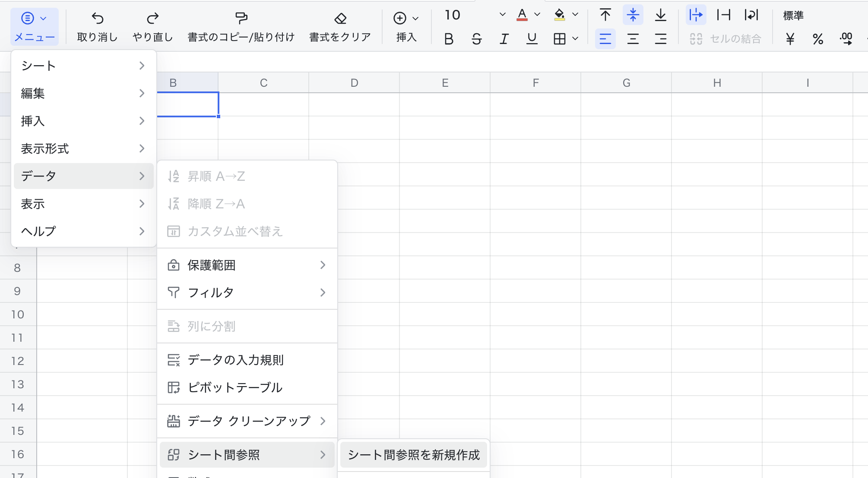Expand the データ クリーンアップ submenu
The height and width of the screenshot is (478, 868).
(x=249, y=421)
